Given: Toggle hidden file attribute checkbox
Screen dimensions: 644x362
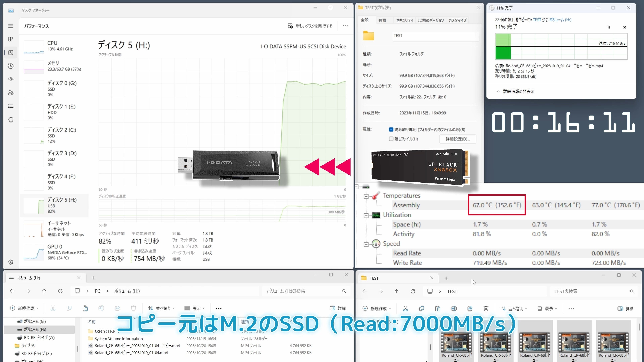Looking at the screenshot, I should click(x=391, y=139).
